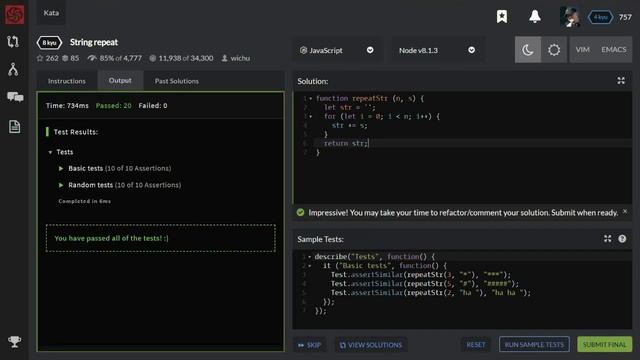Image resolution: width=640 pixels, height=360 pixels.
Task: Fold the for loop on line 3
Action: pyautogui.click(x=311, y=116)
